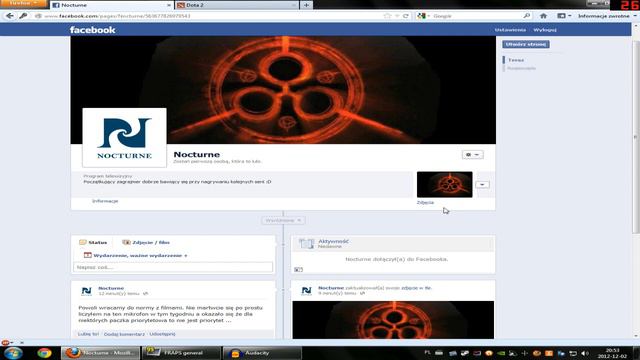Open the Informacje link
Viewport: 640px width, 360px height.
(x=105, y=201)
